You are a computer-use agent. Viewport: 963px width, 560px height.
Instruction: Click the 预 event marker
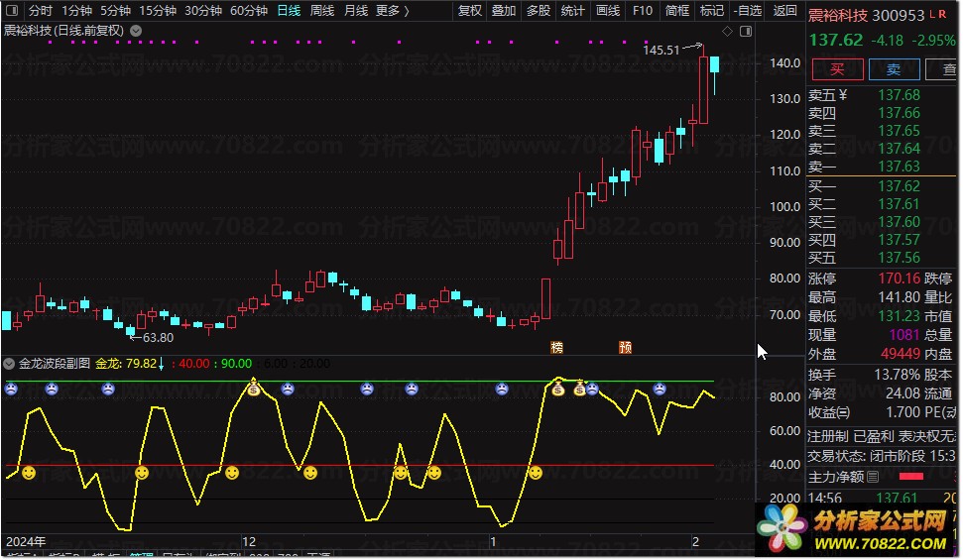625,348
